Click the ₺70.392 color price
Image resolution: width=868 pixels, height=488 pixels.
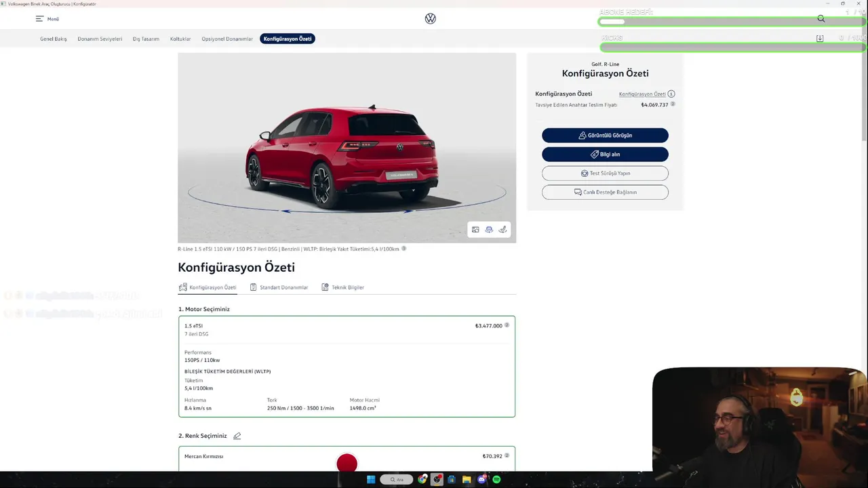click(x=492, y=456)
